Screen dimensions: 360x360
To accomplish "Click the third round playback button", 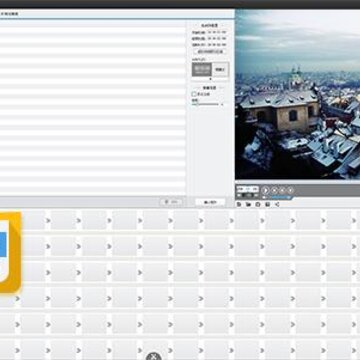I will point(283,190).
